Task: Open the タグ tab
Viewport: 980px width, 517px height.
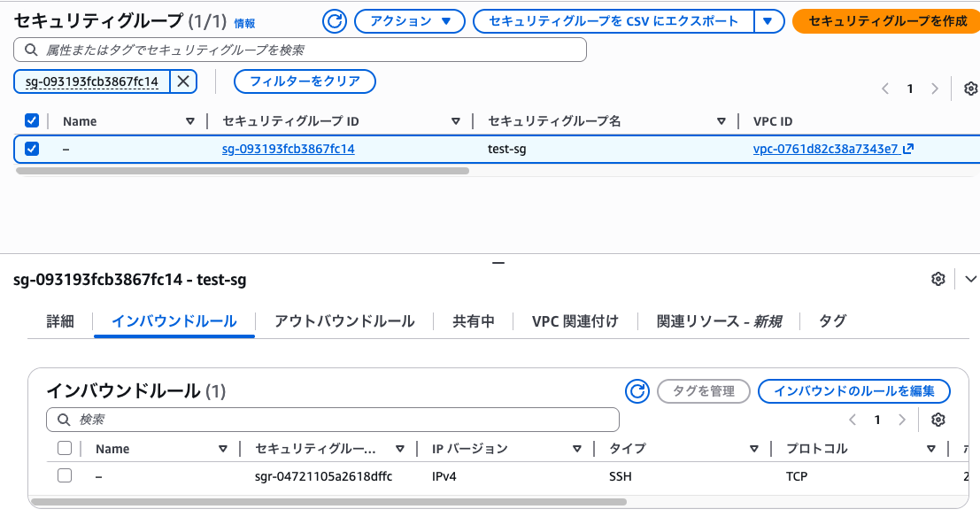Action: coord(830,322)
